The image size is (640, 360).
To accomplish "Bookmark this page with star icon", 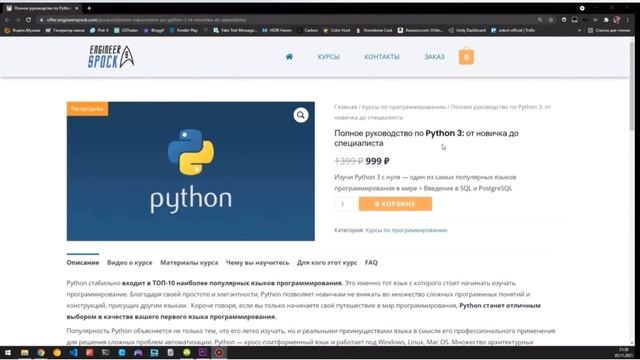I will (x=551, y=20).
